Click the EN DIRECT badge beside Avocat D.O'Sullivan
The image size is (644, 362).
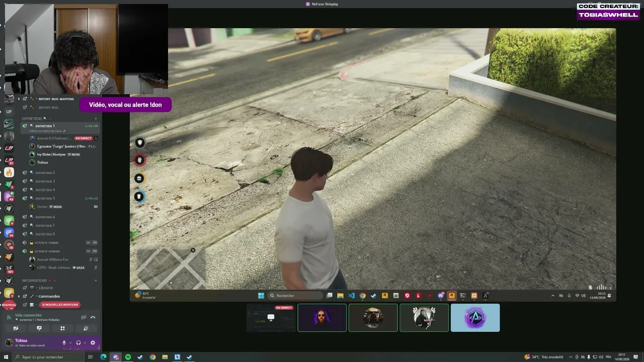[84, 138]
